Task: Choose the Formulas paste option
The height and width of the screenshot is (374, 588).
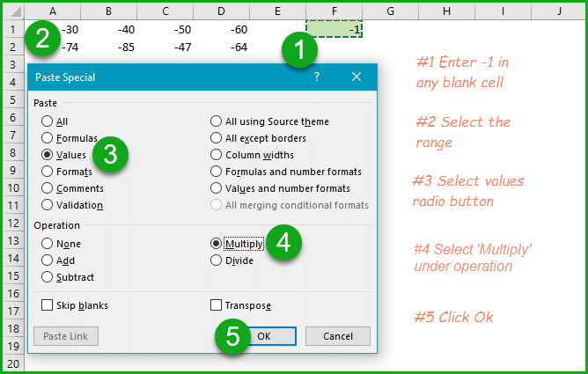Action: tap(47, 138)
